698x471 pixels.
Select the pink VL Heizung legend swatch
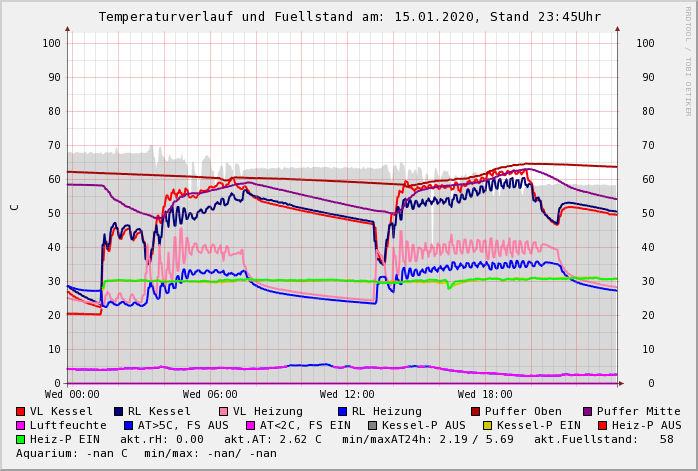click(x=223, y=411)
